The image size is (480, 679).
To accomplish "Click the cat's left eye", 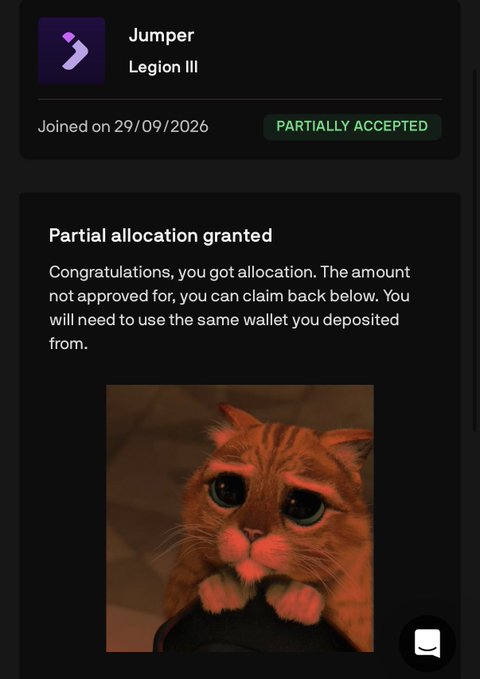I will click(227, 491).
